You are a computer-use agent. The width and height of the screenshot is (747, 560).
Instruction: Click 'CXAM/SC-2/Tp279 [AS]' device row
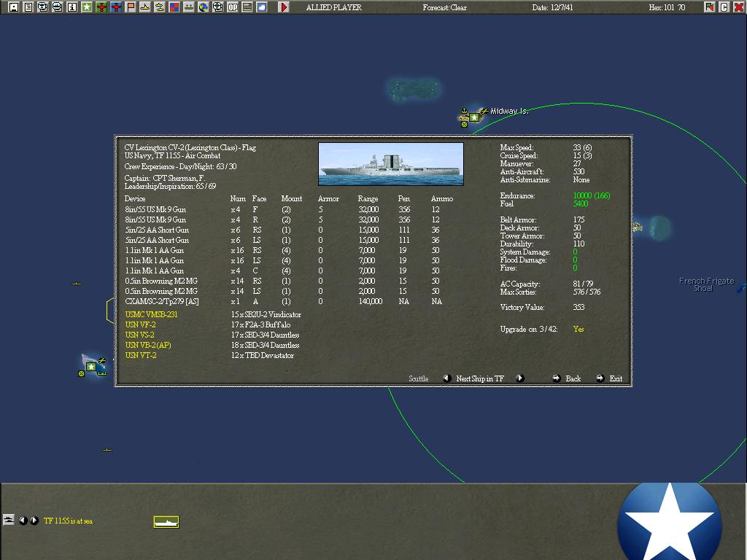pos(284,301)
